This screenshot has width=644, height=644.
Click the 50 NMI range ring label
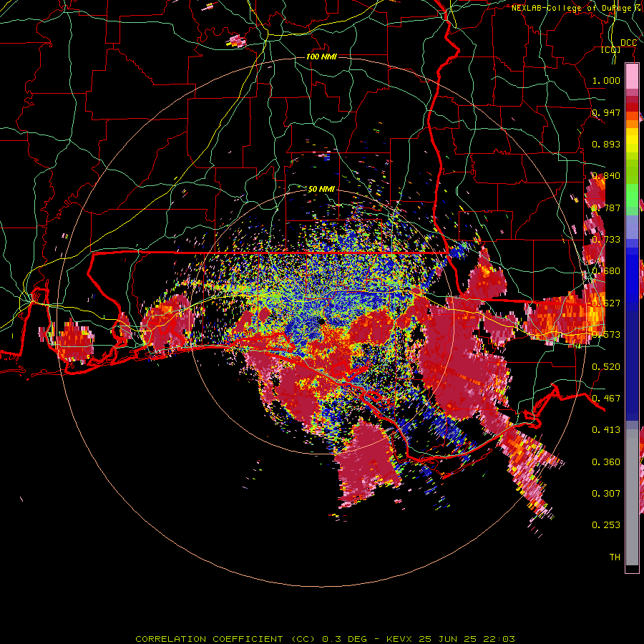(x=321, y=189)
